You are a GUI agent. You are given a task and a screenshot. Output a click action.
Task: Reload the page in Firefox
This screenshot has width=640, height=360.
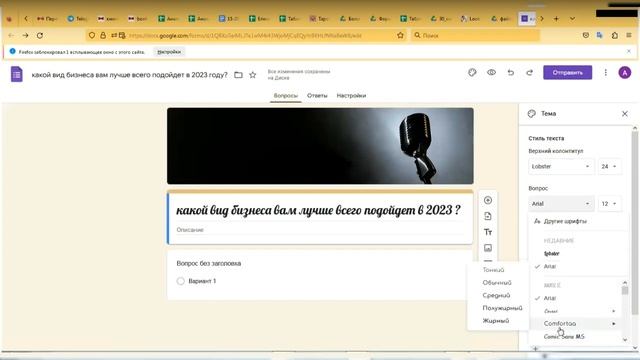pyautogui.click(x=40, y=36)
